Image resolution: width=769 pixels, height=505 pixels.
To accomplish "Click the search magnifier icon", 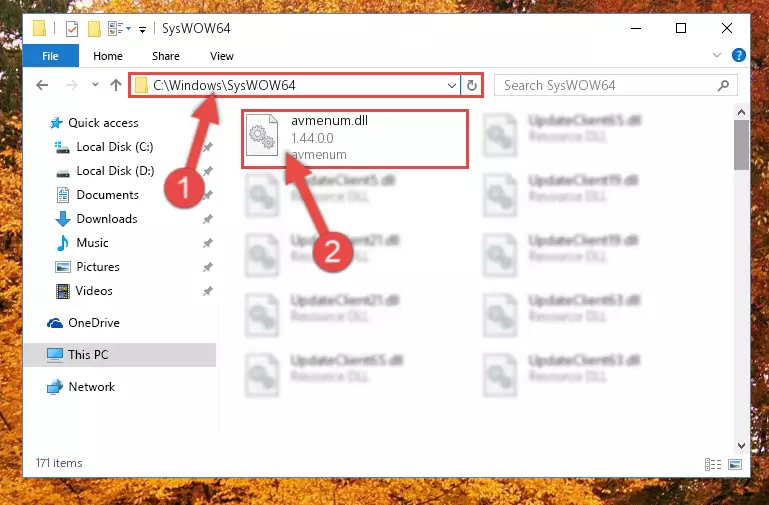I will pyautogui.click(x=723, y=85).
